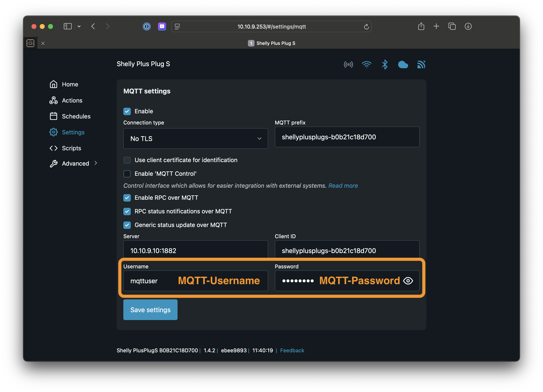Open the Connection type No TLS dropdown
This screenshot has width=543, height=392.
196,139
